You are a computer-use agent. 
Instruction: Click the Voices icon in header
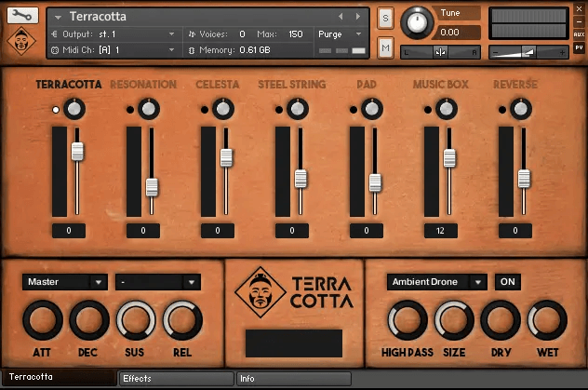(192, 34)
